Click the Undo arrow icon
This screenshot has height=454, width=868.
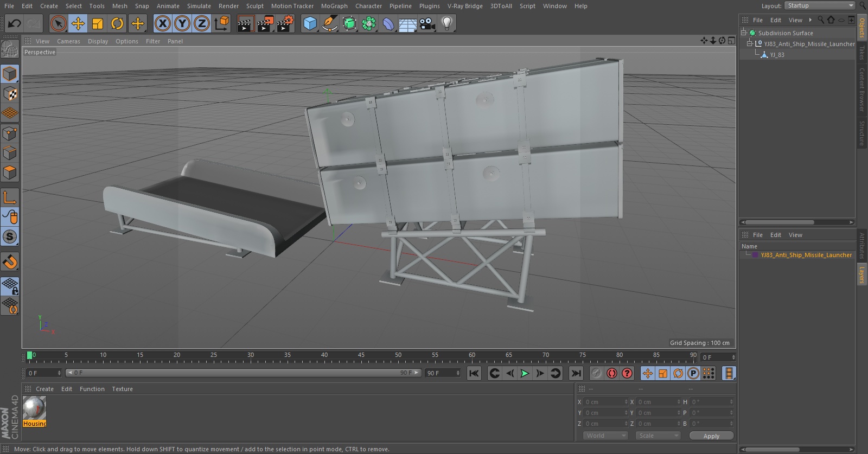14,23
